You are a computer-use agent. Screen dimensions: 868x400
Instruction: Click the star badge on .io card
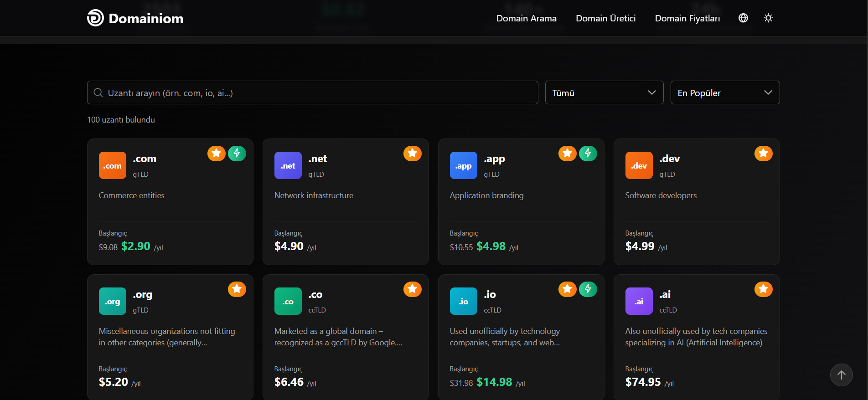tap(568, 289)
